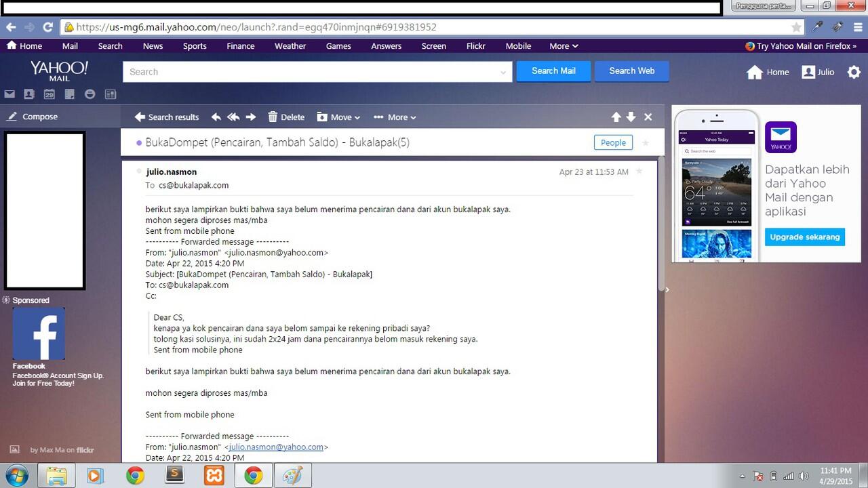Viewport: 868px width, 488px height.
Task: Expand More menu in Yahoo navigation bar
Action: click(564, 46)
